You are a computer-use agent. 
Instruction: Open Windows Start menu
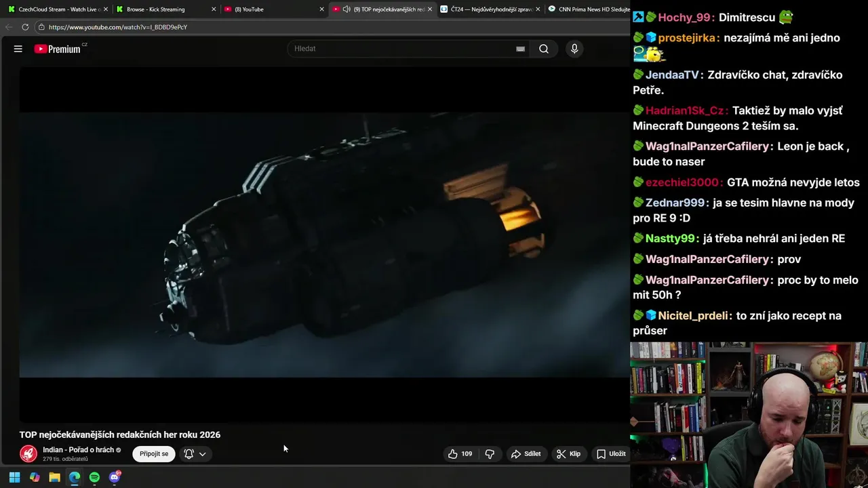pos(14,477)
